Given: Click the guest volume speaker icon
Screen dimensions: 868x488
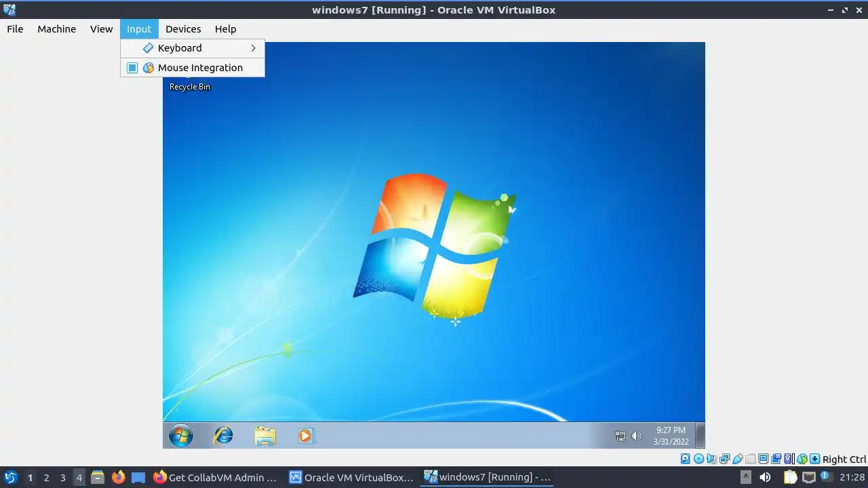Looking at the screenshot, I should (636, 436).
